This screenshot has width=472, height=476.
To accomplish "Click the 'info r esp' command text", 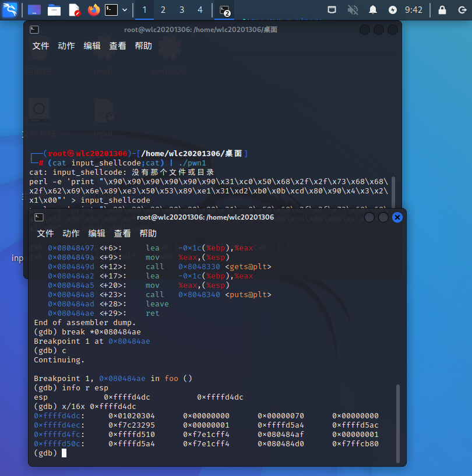I will point(85,387).
